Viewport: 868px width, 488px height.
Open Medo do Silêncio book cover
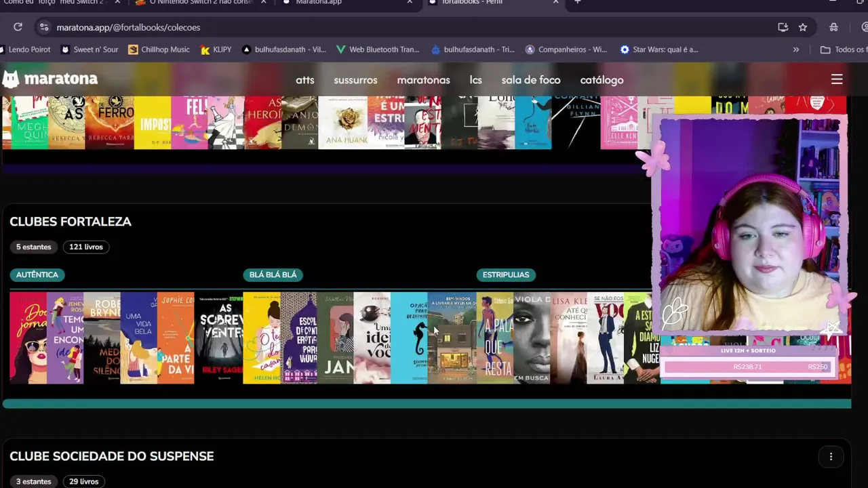coord(102,338)
